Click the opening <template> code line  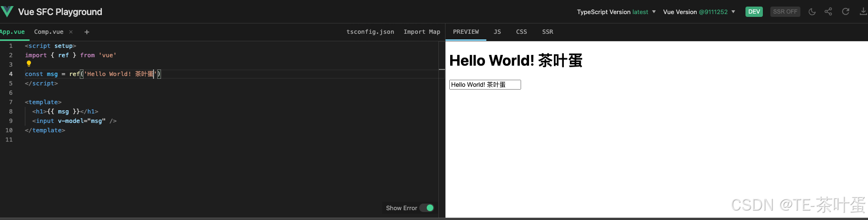[x=43, y=102]
